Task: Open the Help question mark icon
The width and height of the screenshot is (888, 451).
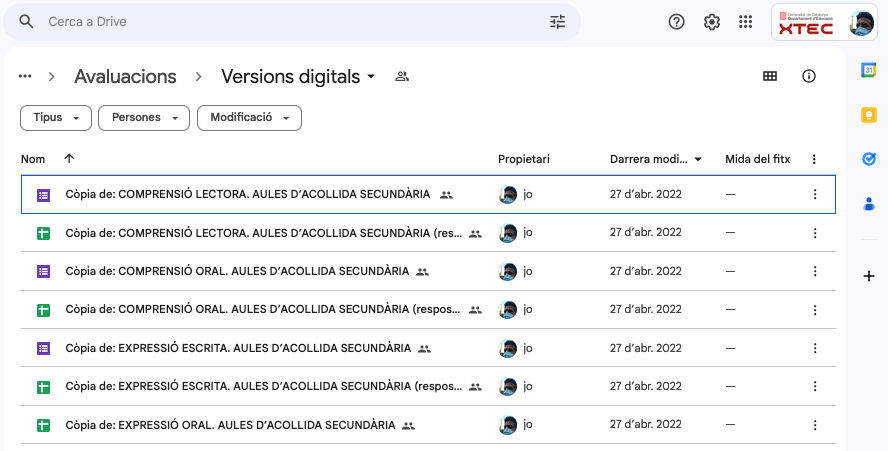Action: [x=677, y=22]
